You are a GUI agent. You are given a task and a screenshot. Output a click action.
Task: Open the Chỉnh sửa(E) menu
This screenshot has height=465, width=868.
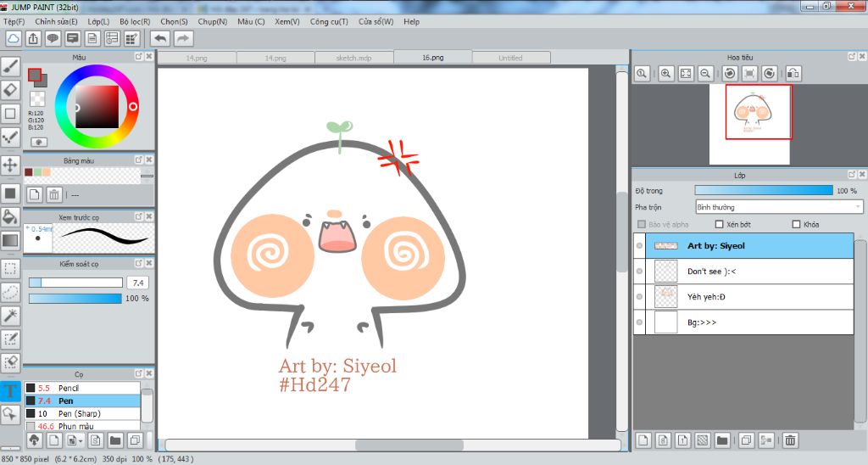pos(56,21)
